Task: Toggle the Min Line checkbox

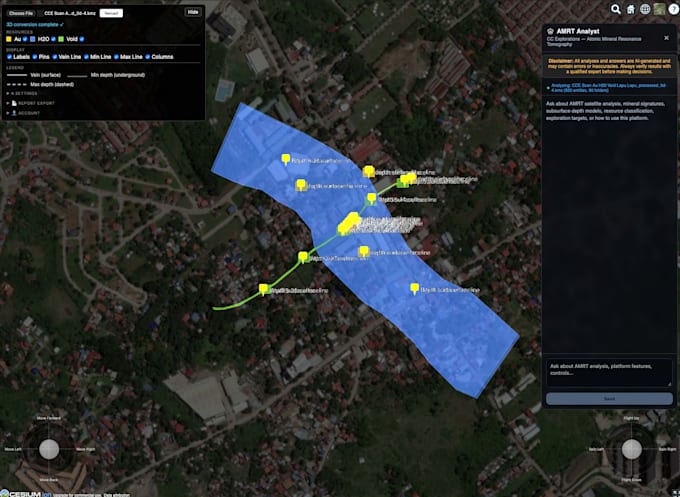Action: (86, 57)
